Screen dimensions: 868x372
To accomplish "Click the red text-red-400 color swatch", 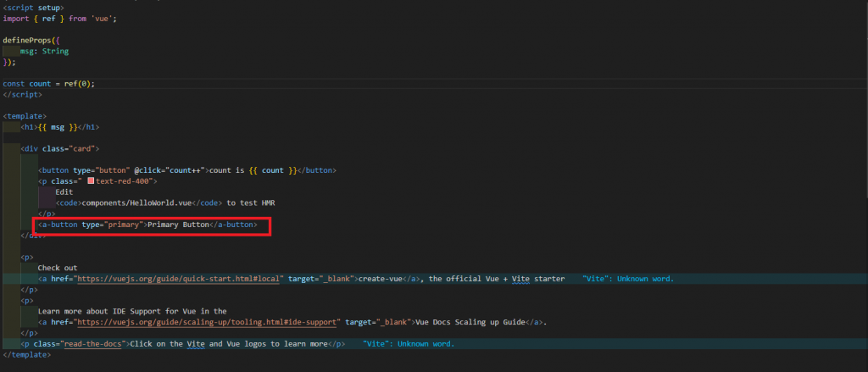I will point(91,181).
